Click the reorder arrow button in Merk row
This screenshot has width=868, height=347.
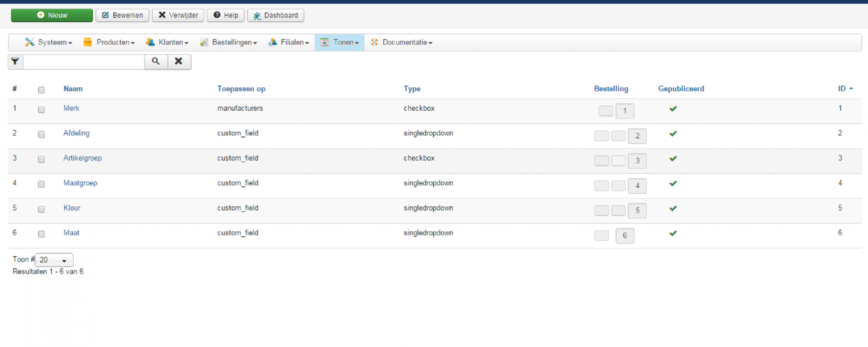point(606,111)
